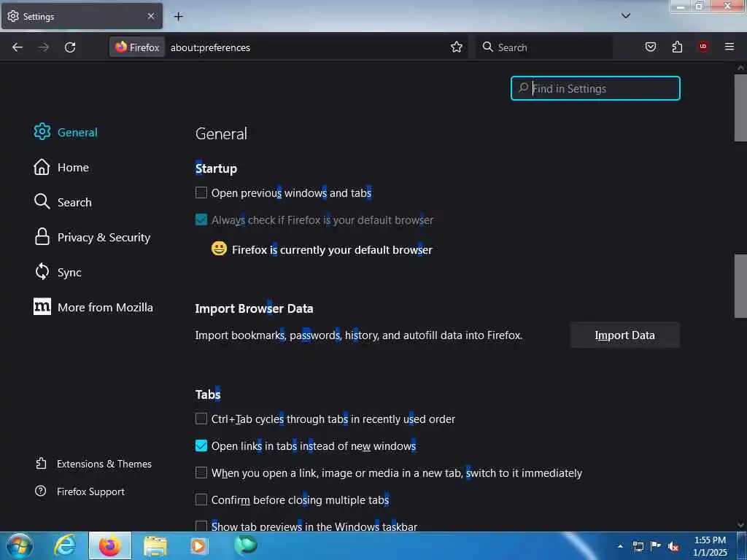747x560 pixels.
Task: Open Windows Explorer folder in taskbar
Action: point(155,546)
